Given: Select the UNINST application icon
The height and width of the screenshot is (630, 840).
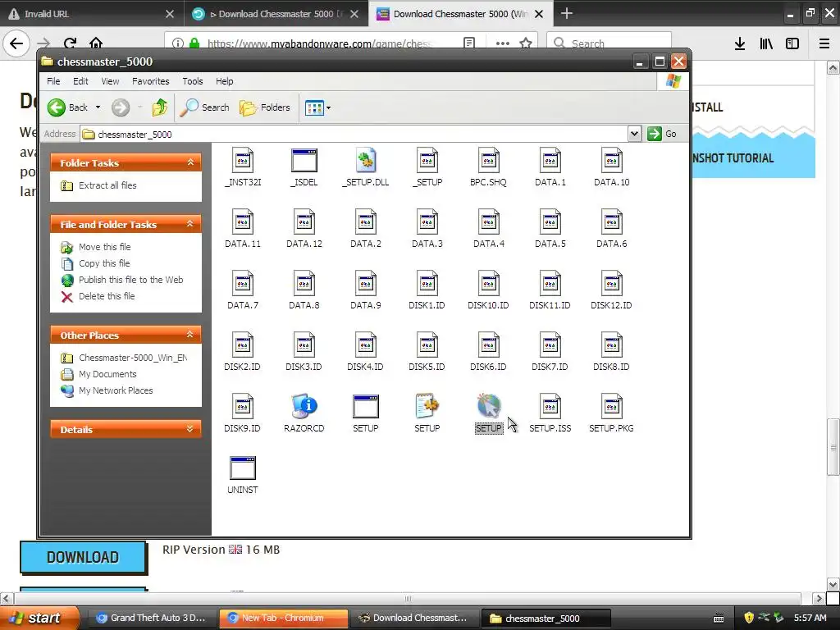Looking at the screenshot, I should [243, 468].
